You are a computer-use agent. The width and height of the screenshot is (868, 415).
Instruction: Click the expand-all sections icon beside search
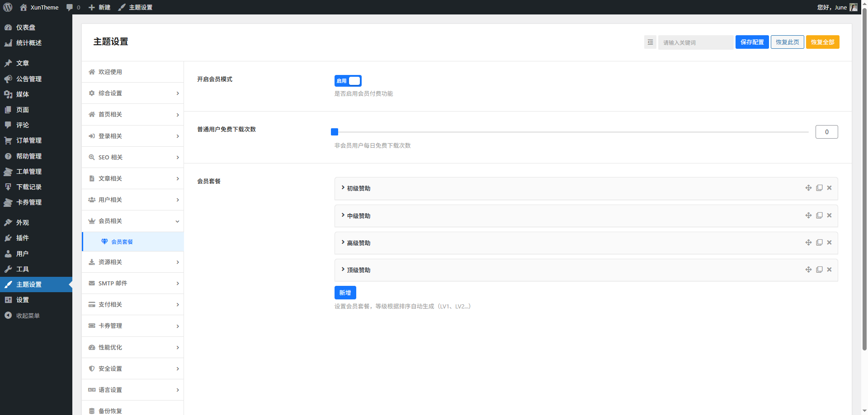[650, 42]
